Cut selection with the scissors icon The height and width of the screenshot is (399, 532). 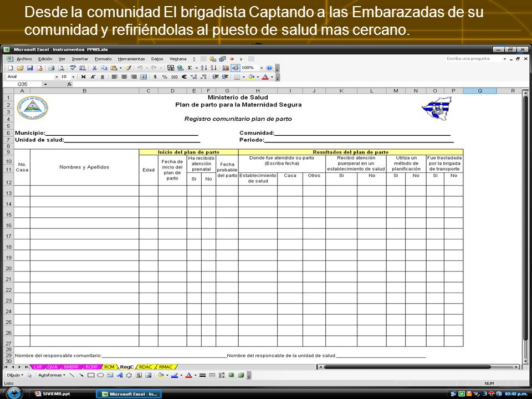[x=95, y=68]
